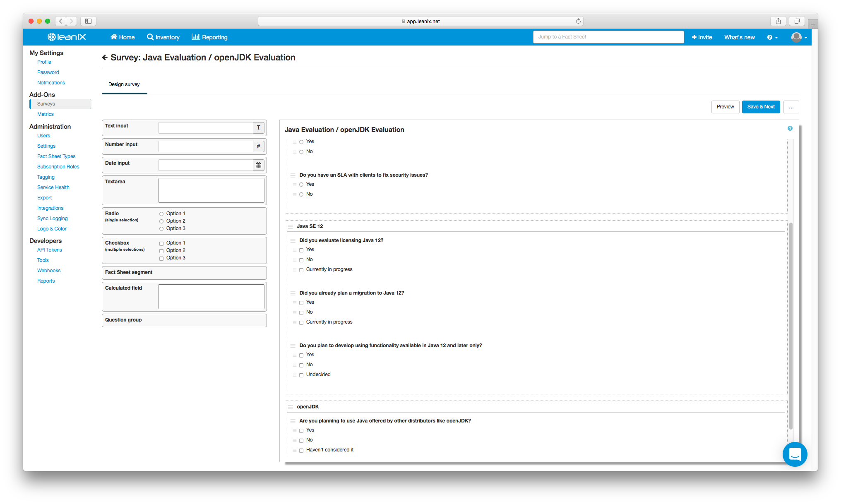Click the Invite button
This screenshot has width=841, height=504.
(x=702, y=37)
